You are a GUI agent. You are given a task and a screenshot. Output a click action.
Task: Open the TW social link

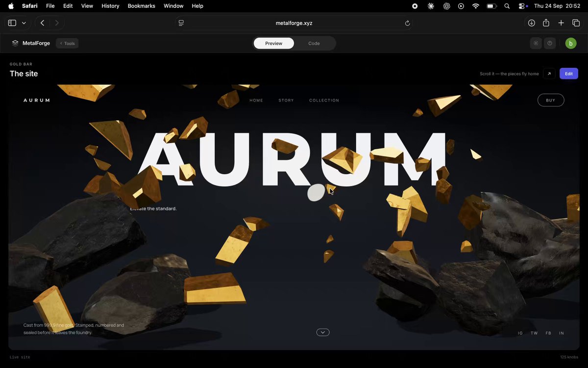pyautogui.click(x=534, y=333)
